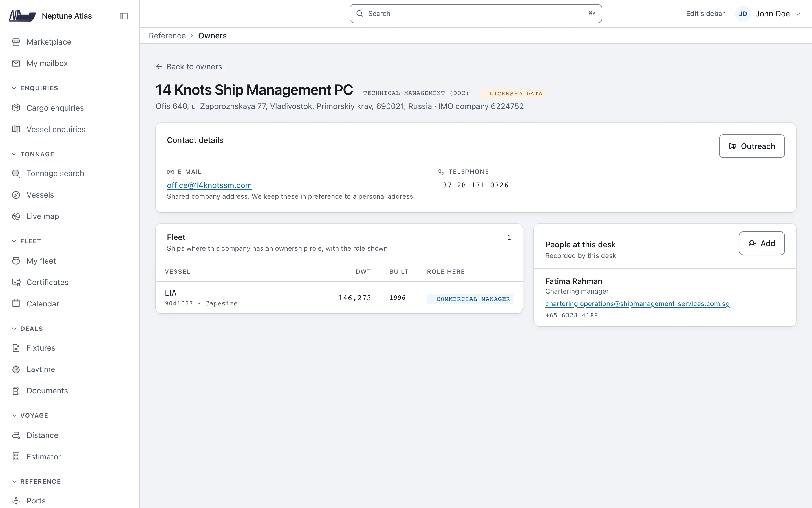Focus the Search input field
This screenshot has height=508, width=812.
click(x=475, y=14)
